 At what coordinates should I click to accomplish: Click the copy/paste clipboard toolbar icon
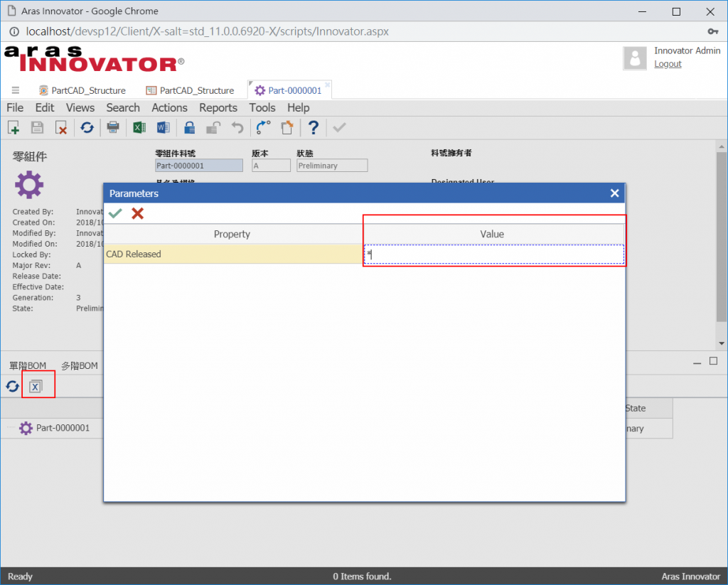287,127
